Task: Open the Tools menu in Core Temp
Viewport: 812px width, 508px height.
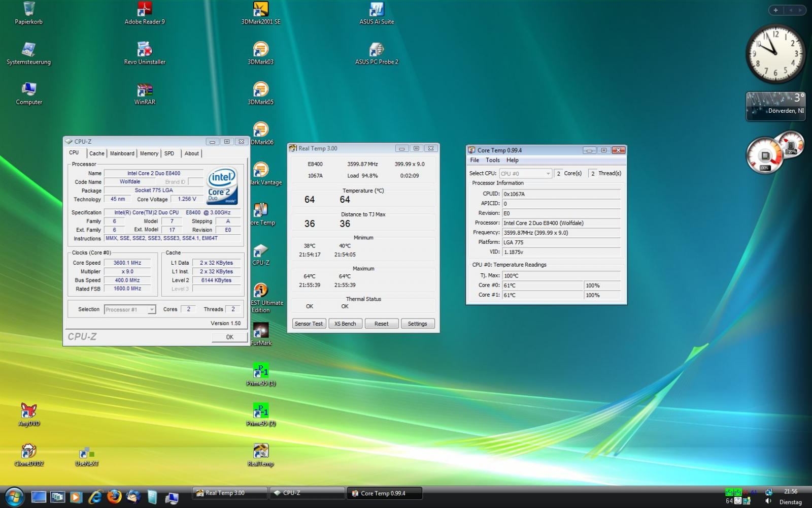Action: click(493, 160)
